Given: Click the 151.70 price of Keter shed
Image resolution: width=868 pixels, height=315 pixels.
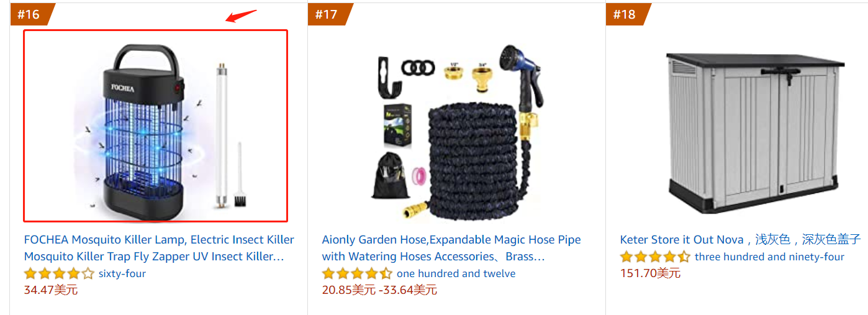Looking at the screenshot, I should pyautogui.click(x=650, y=273).
